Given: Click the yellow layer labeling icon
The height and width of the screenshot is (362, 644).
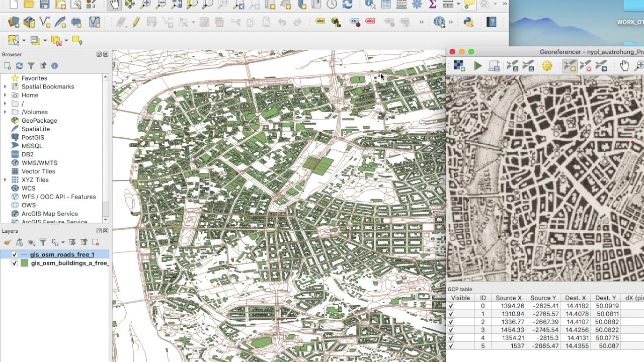Looking at the screenshot, I should 320,22.
